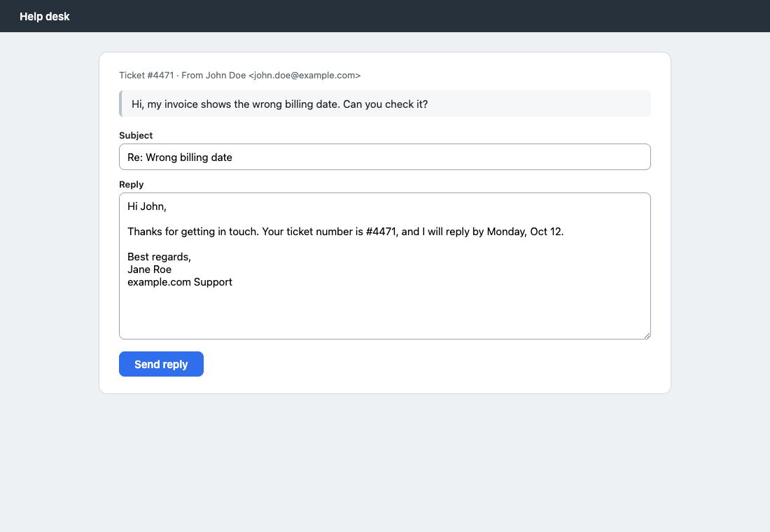This screenshot has height=532, width=770.
Task: Click the "Best regards," line
Action: [x=159, y=257]
